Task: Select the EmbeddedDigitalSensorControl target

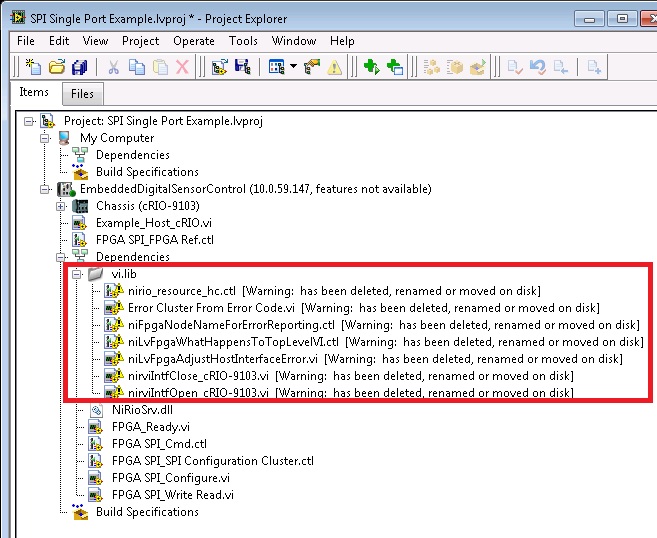Action: click(x=256, y=189)
